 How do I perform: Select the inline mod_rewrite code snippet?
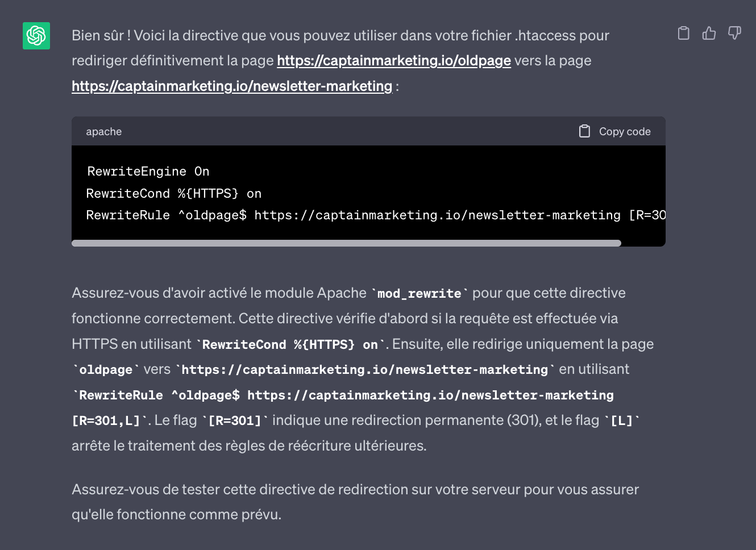419,293
